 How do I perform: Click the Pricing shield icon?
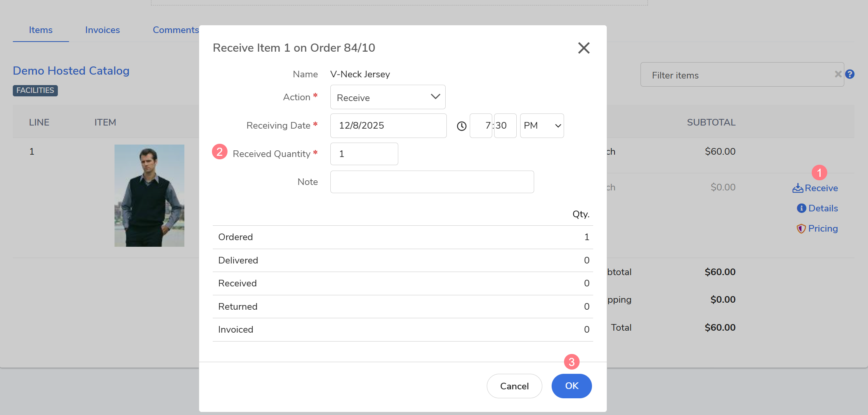801,229
